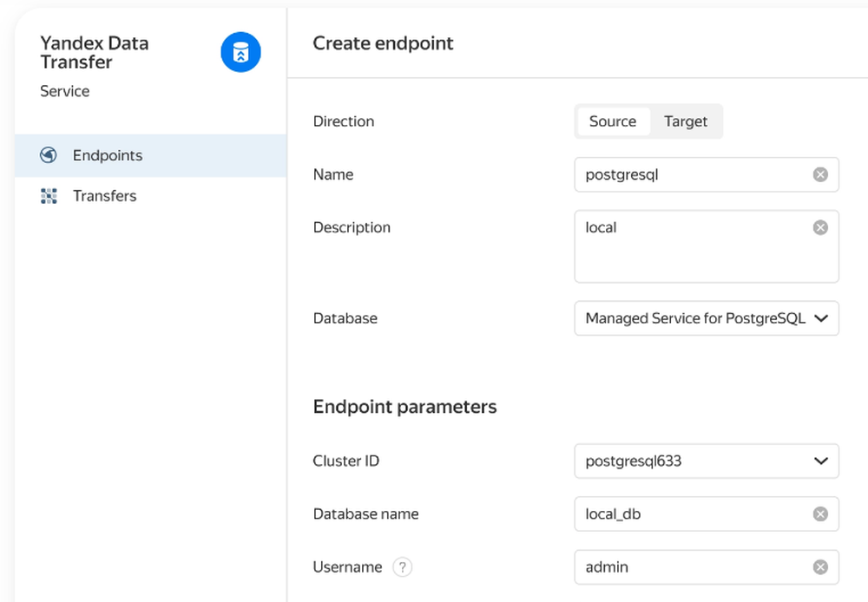Image resolution: width=868 pixels, height=602 pixels.
Task: Click the Name field label
Action: click(333, 175)
